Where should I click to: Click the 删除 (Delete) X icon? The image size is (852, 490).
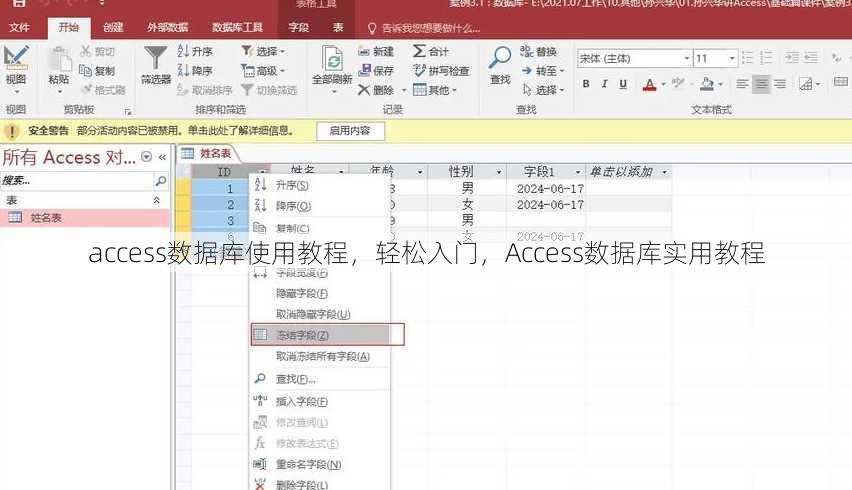click(364, 90)
